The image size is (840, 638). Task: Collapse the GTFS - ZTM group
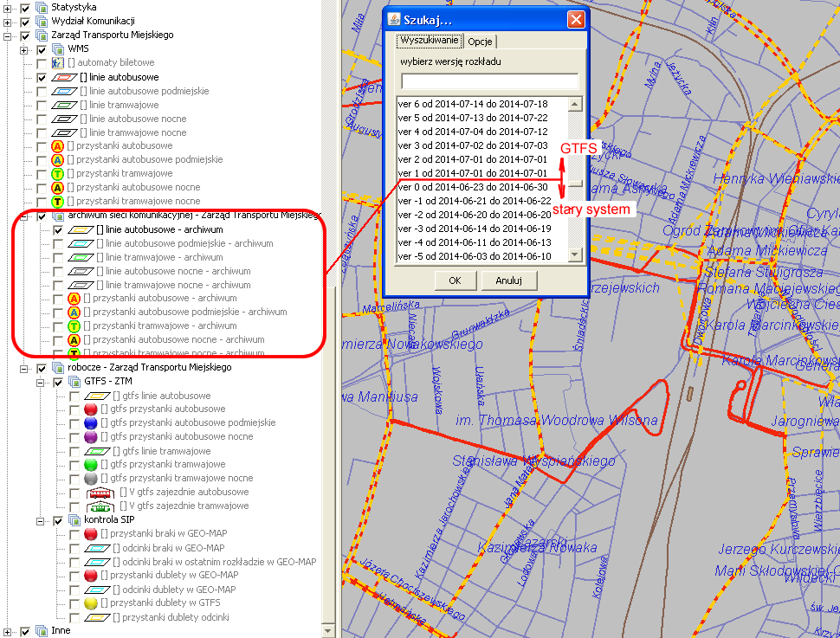coord(41,382)
